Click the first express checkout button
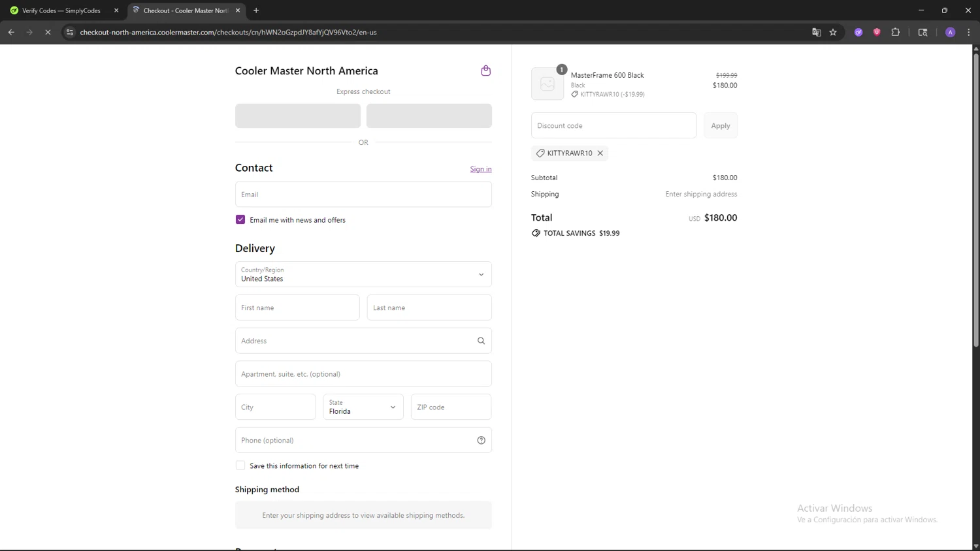The height and width of the screenshot is (551, 980). (298, 116)
